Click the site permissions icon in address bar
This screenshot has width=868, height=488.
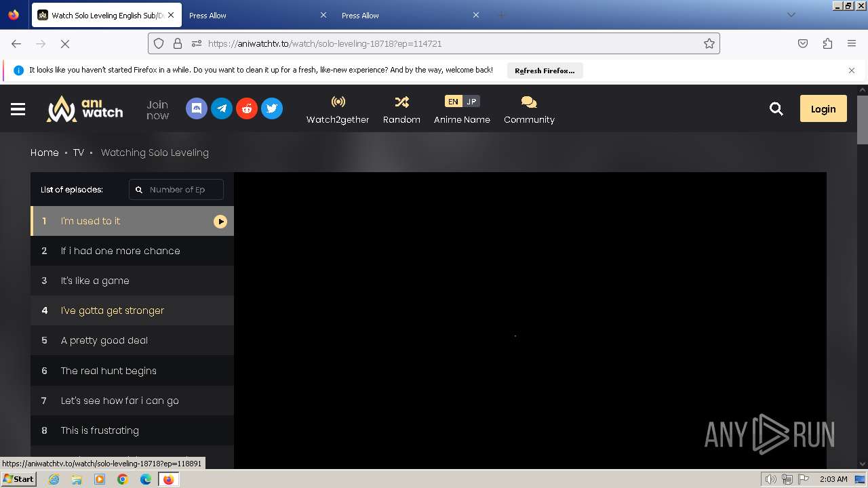[x=197, y=43]
